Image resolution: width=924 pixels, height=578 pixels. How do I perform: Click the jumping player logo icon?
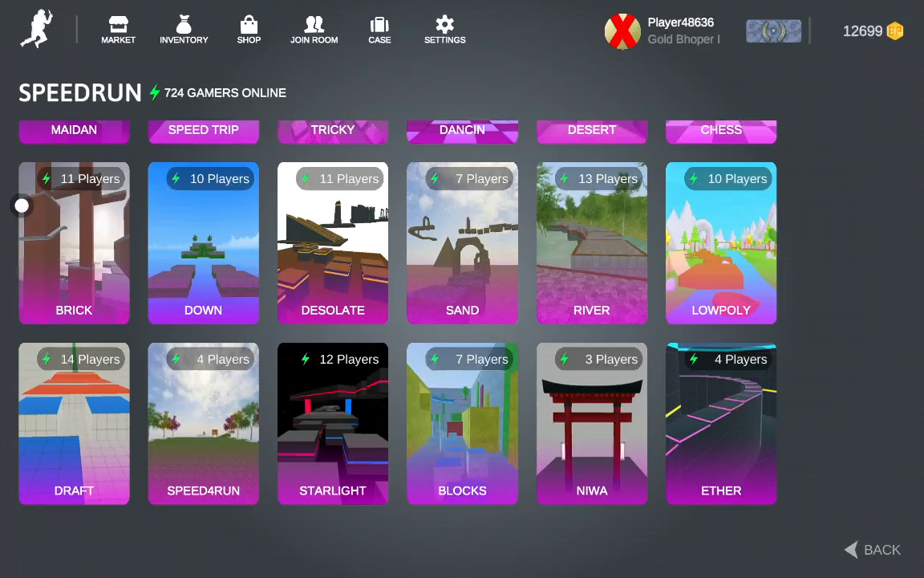(x=36, y=30)
